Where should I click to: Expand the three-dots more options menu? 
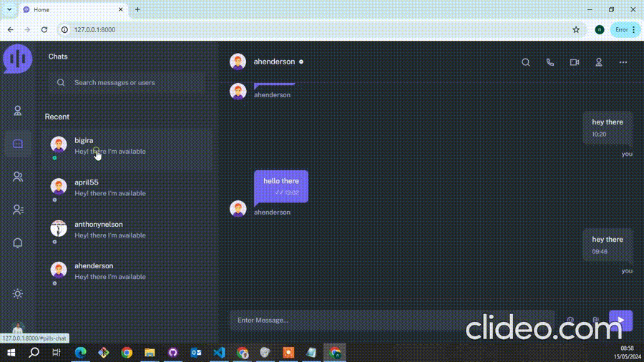click(623, 62)
